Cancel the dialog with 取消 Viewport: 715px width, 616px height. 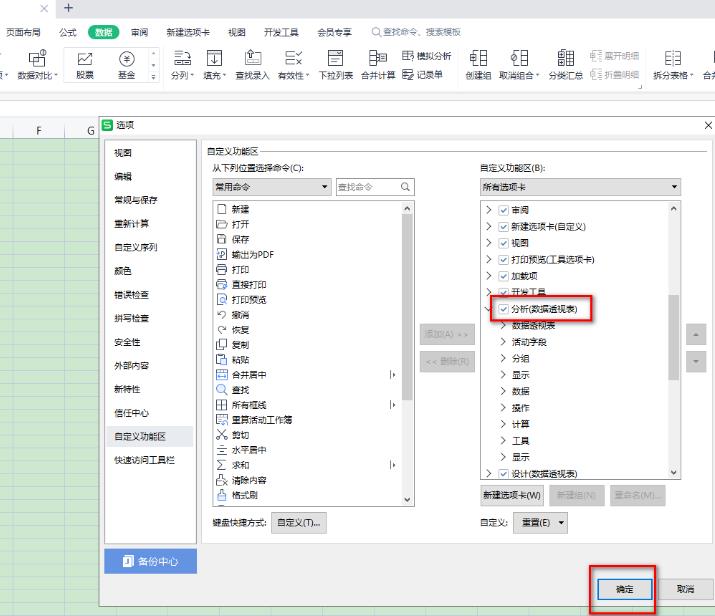[x=685, y=589]
